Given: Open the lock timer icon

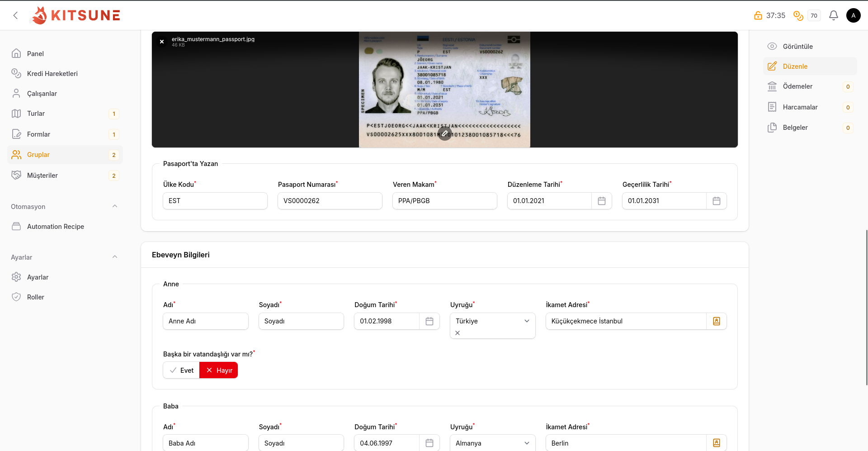Looking at the screenshot, I should tap(758, 15).
